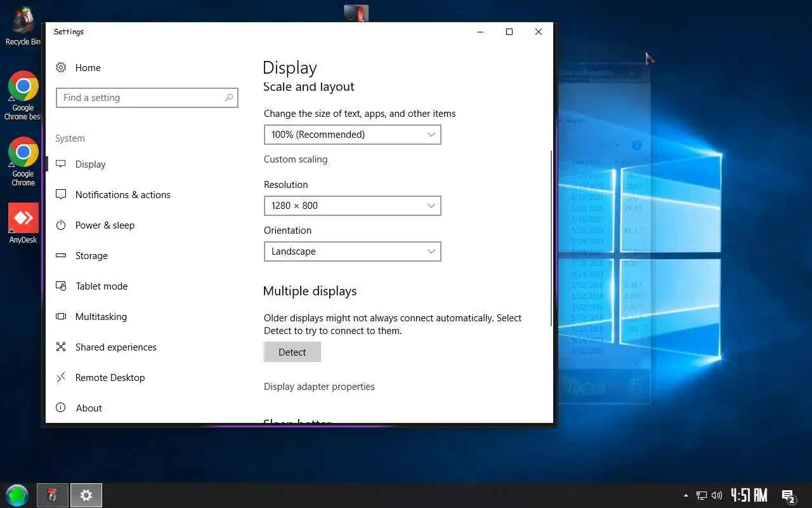Screen dimensions: 812x508
Task: Click the Settings gear taskbar button
Action: pos(86,495)
